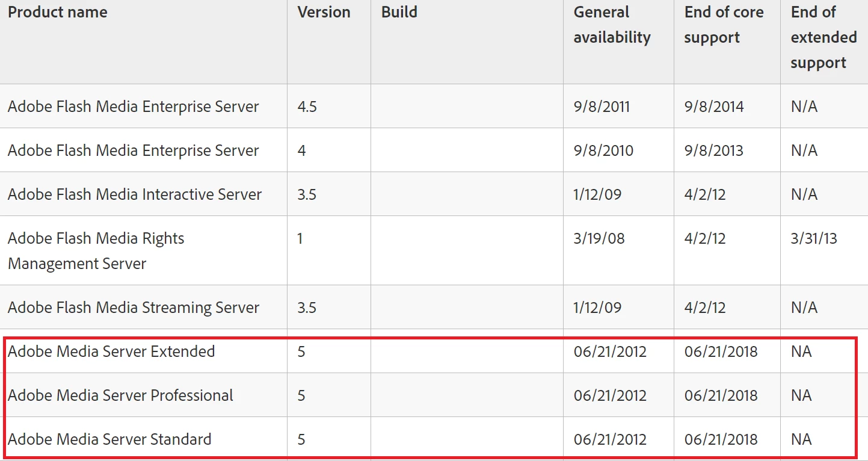Select "Adobe Flash Media Rights Management Server" name
Screen dimensions: 868x461
(96, 251)
